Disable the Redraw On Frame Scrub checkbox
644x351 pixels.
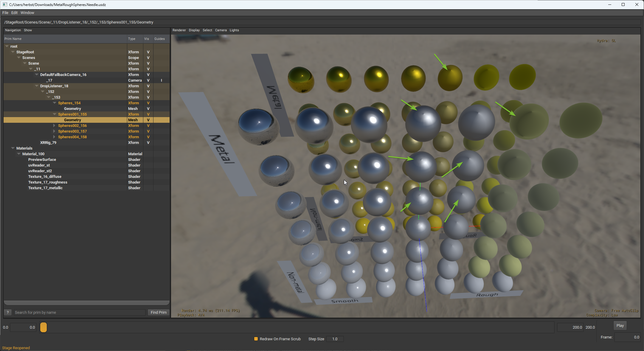pos(256,339)
